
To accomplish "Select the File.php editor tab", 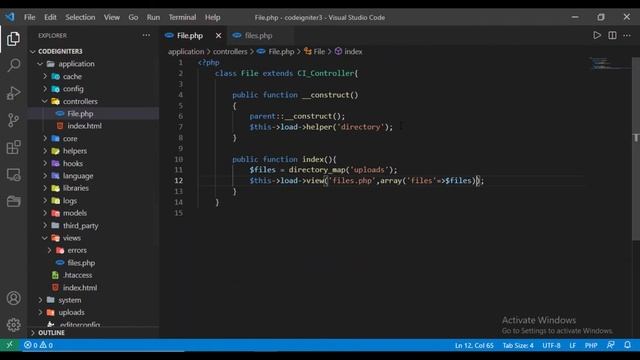I will click(190, 36).
